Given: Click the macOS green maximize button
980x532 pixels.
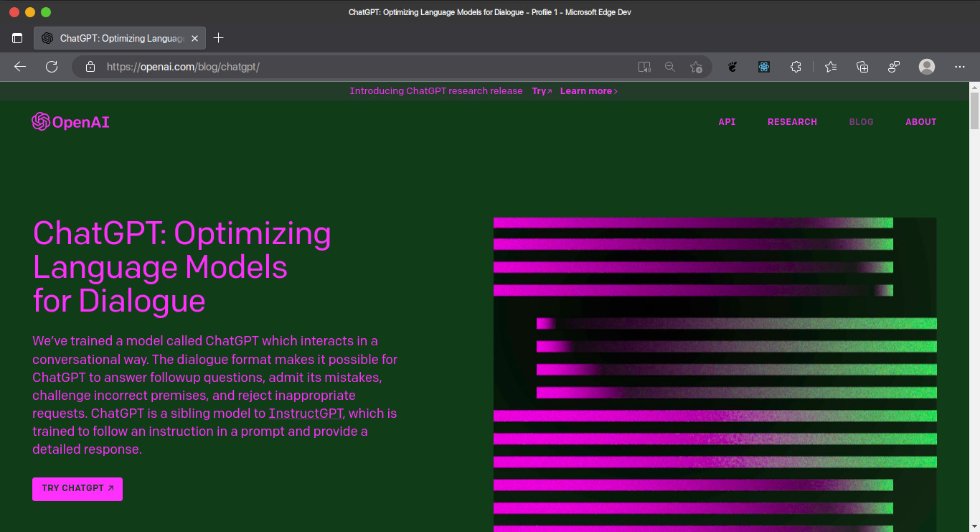Looking at the screenshot, I should pyautogui.click(x=46, y=12).
